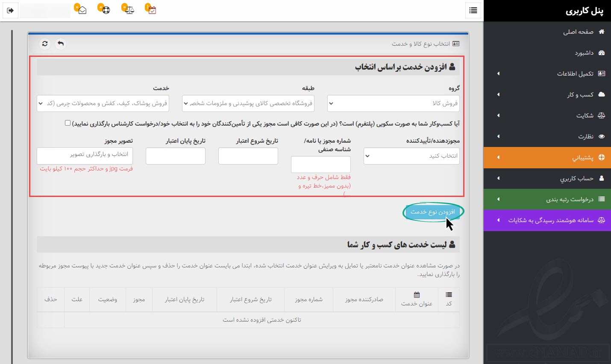Click the blank user name box in top bar
The width and height of the screenshot is (611, 364).
(x=45, y=10)
